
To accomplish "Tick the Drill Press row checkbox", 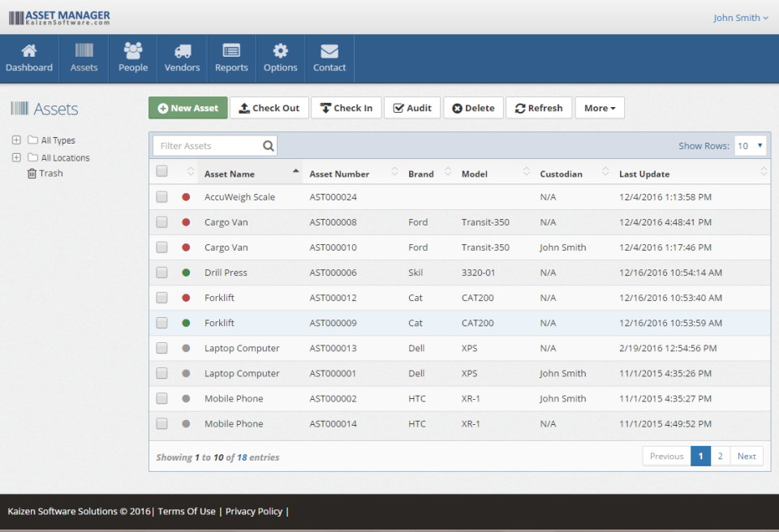I will coord(161,272).
